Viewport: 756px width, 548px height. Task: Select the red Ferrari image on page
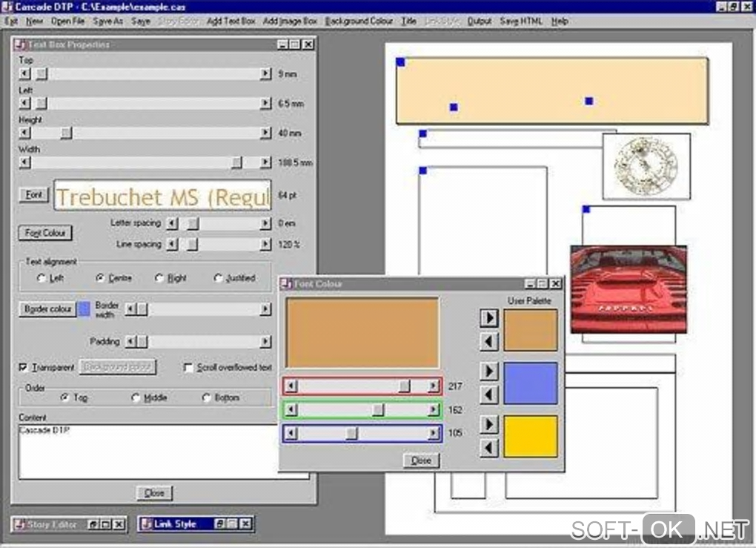coord(629,289)
